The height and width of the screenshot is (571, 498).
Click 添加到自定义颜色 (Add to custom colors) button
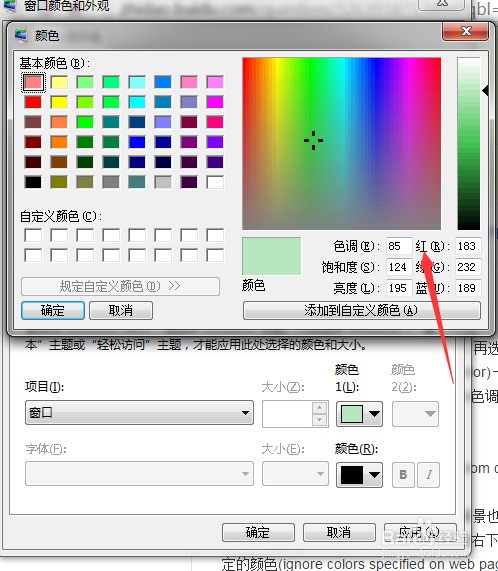(361, 311)
